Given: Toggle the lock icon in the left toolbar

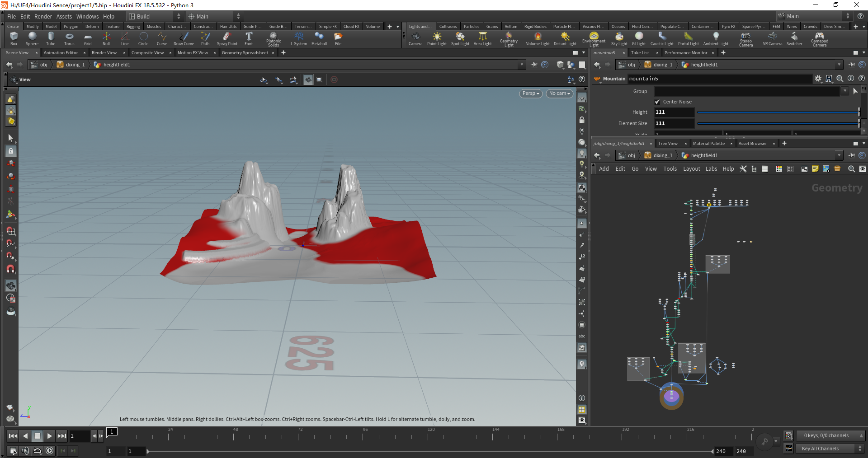Looking at the screenshot, I should click(10, 151).
